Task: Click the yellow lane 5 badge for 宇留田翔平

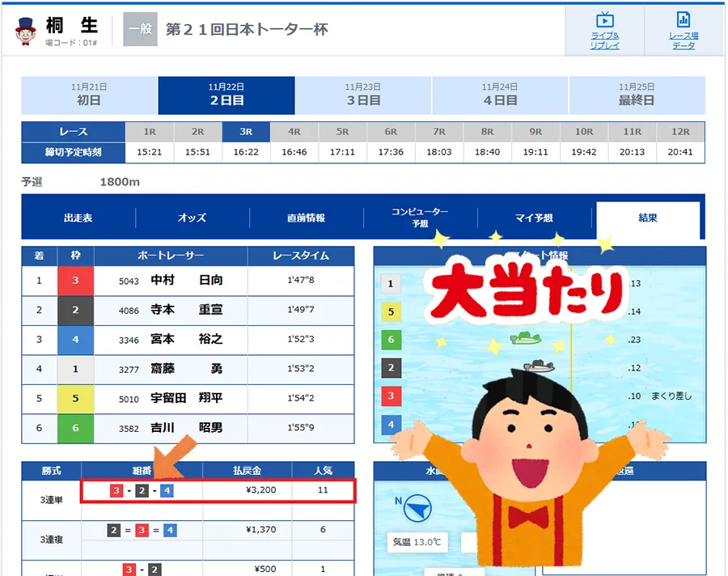Action: 75,398
